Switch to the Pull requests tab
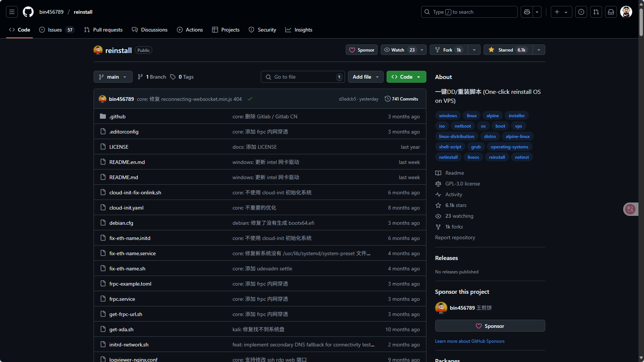This screenshot has height=362, width=644. tap(103, 30)
